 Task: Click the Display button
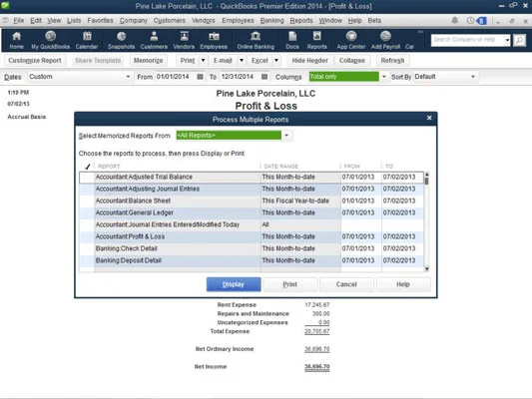coord(234,284)
